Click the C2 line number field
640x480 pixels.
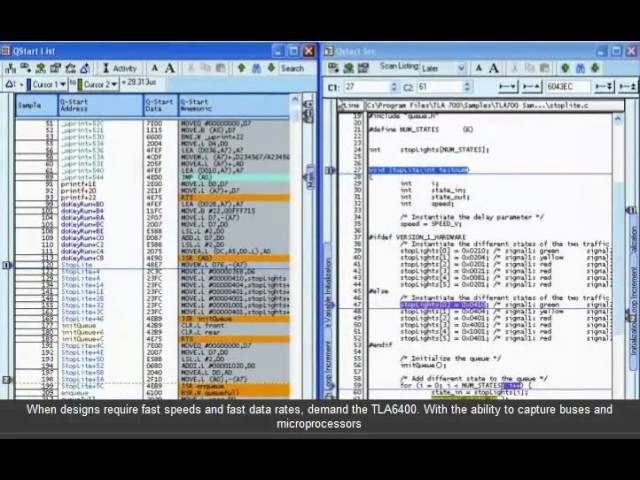pyautogui.click(x=440, y=87)
